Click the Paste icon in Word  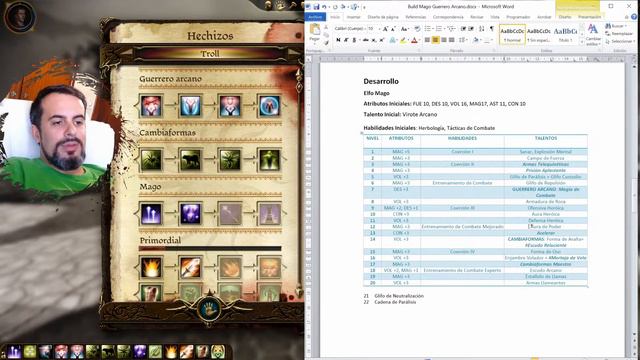tap(315, 29)
